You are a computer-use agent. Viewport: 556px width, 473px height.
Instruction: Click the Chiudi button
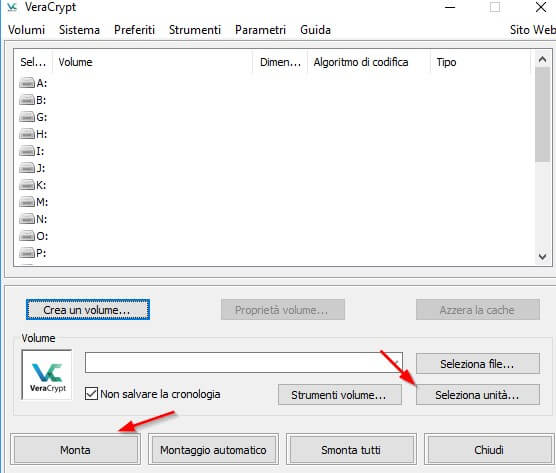tap(489, 450)
